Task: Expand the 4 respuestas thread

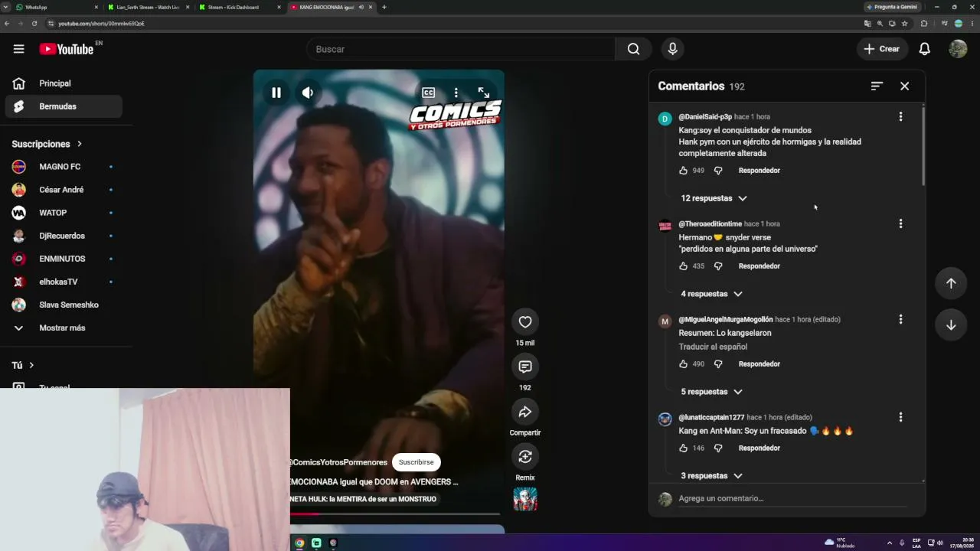Action: [x=711, y=294]
